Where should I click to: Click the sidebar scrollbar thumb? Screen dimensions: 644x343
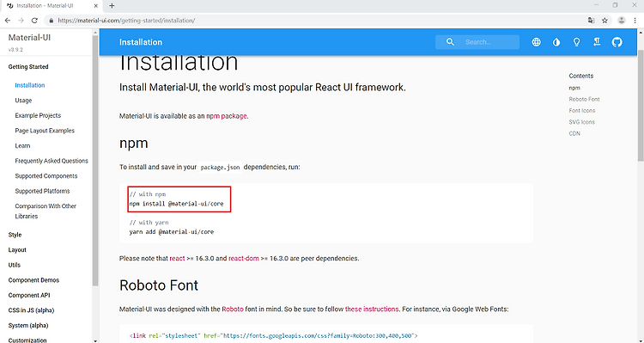(95, 161)
